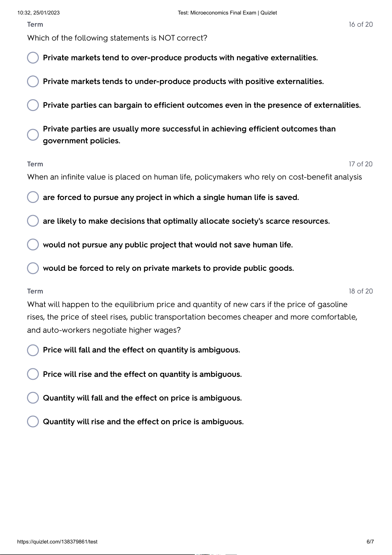Select 'Private markets tend to over-produce' option
The width and height of the screenshot is (392, 555).
[33, 58]
